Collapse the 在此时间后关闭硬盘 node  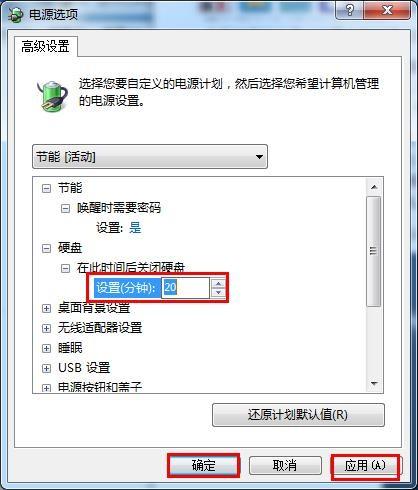point(65,268)
